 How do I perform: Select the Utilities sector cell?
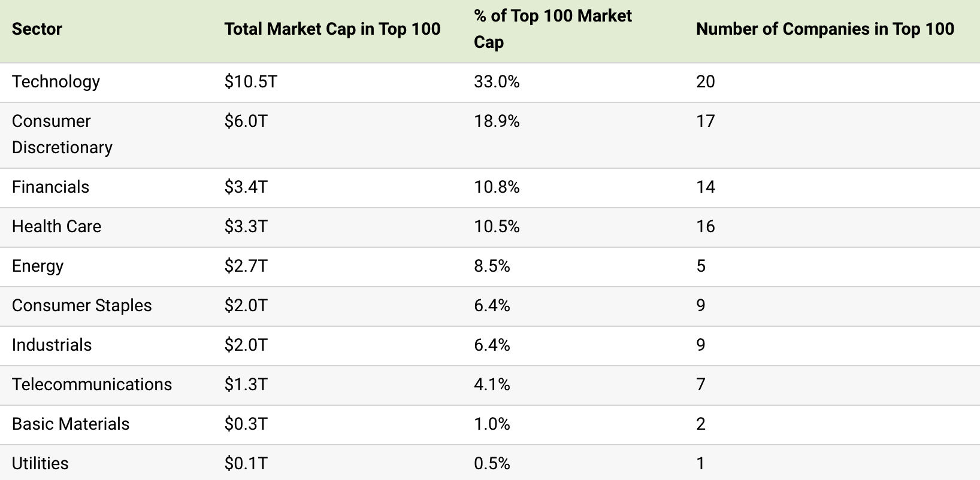pyautogui.click(x=40, y=463)
